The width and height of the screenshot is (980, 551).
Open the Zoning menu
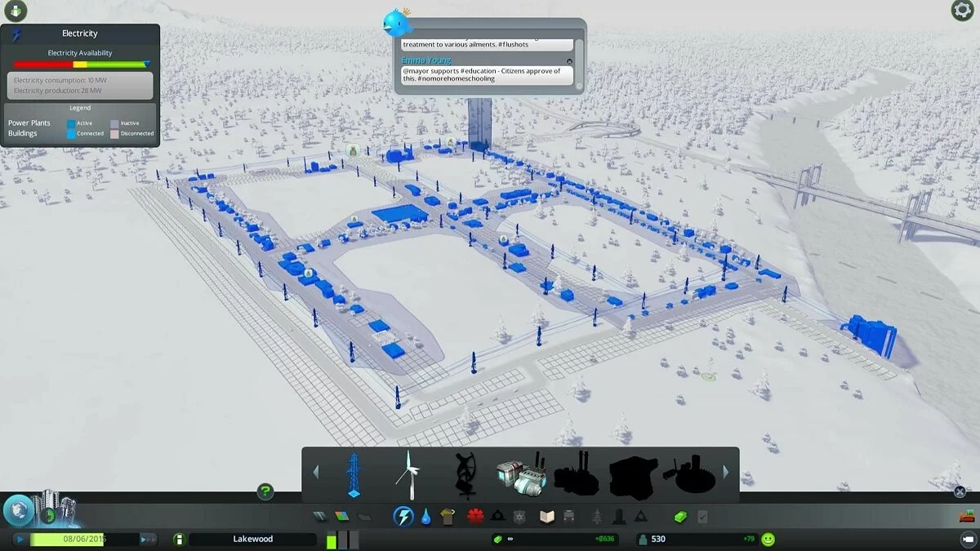coord(342,517)
